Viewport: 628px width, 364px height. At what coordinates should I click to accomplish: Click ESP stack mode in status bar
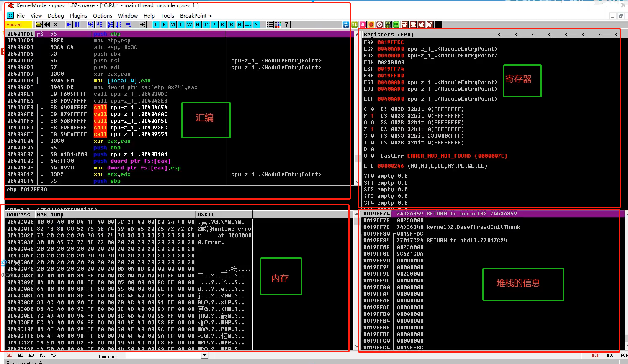coord(595,355)
